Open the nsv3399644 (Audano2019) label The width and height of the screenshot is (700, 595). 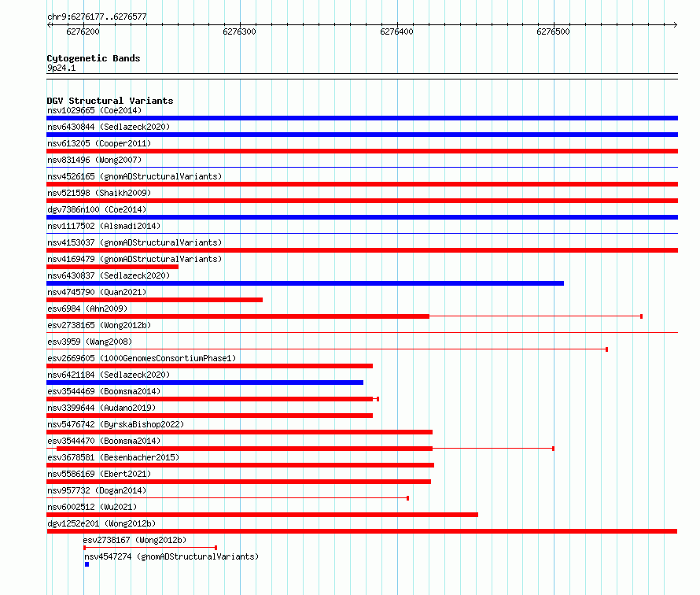(x=101, y=408)
